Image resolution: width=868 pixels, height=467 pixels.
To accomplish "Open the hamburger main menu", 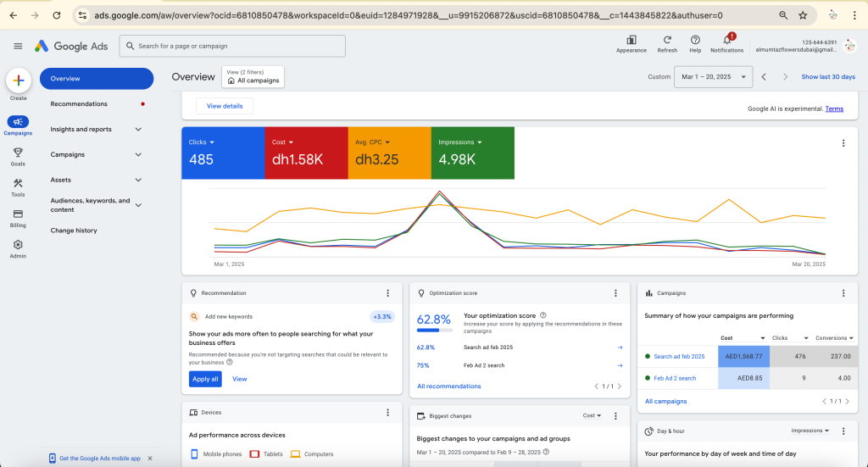I will click(18, 46).
